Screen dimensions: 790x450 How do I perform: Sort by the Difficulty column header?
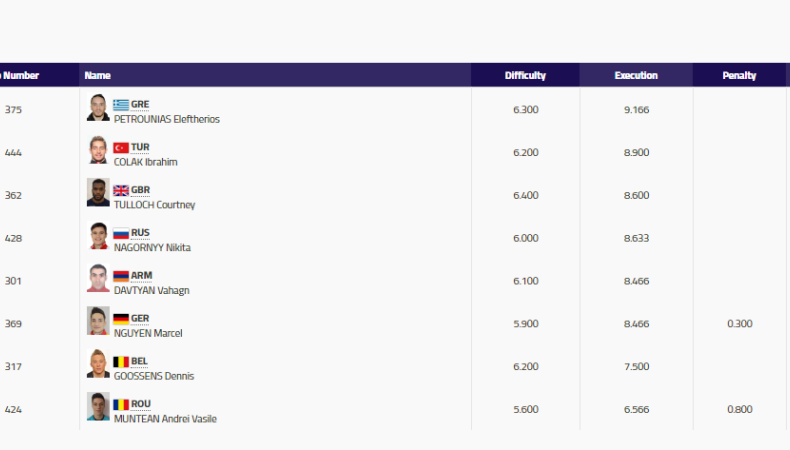[x=525, y=75]
